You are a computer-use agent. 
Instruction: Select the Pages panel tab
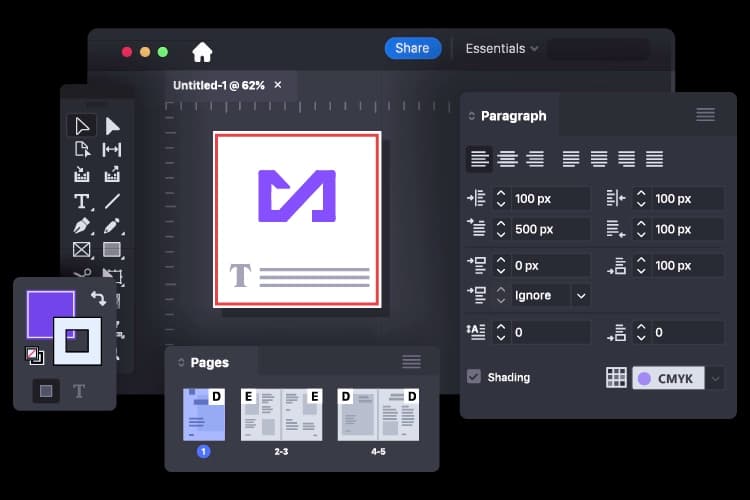point(210,363)
